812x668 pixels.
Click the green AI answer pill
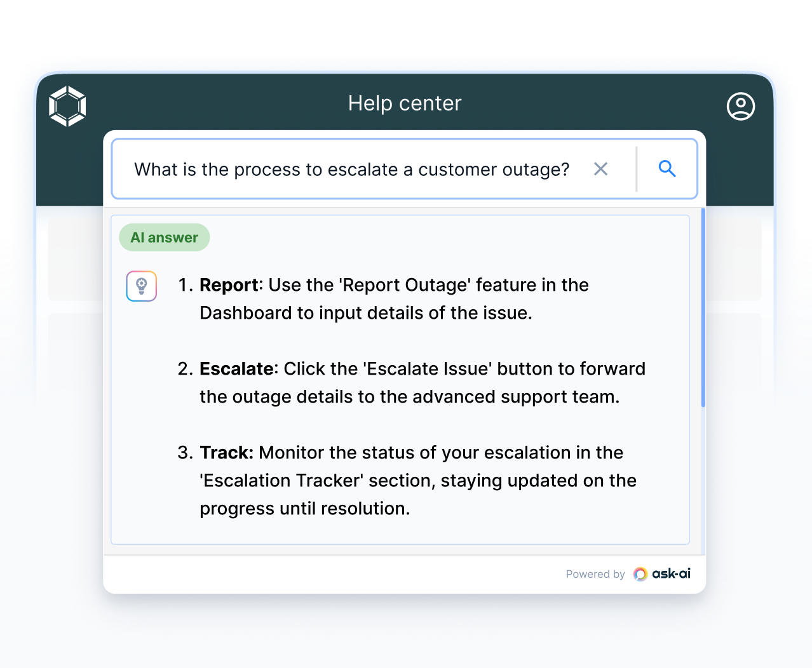(x=164, y=237)
